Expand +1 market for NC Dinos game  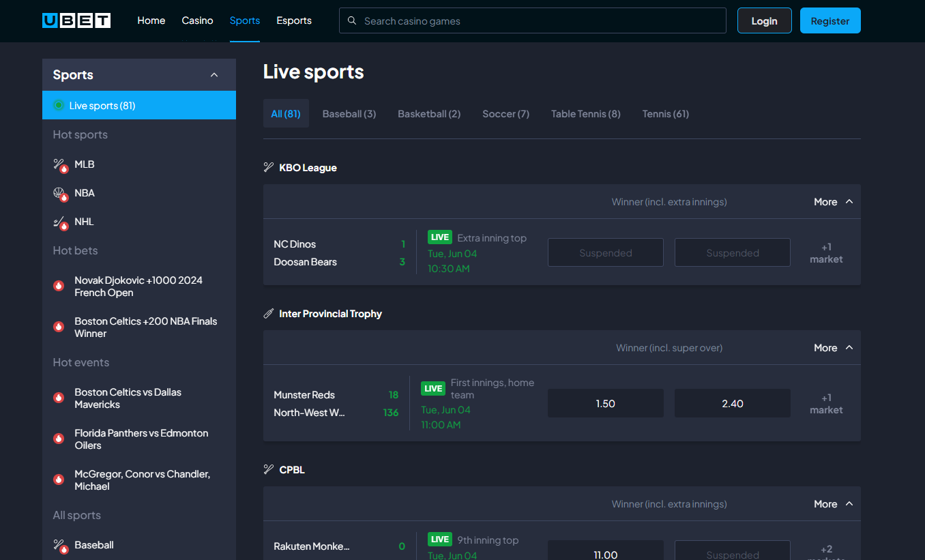pyautogui.click(x=826, y=253)
